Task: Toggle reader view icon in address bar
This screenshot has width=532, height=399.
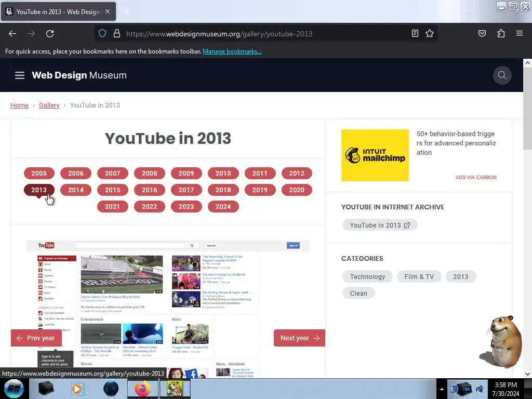Action: point(415,33)
